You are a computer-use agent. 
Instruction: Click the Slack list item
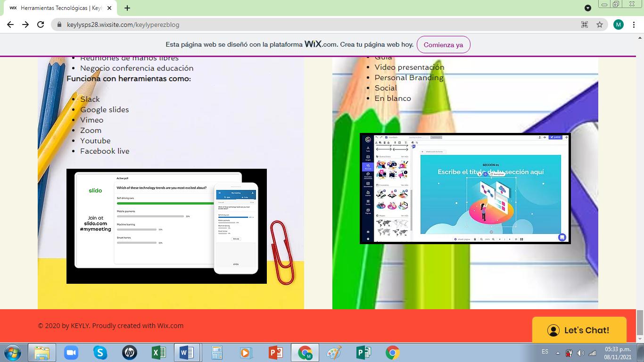pyautogui.click(x=90, y=99)
